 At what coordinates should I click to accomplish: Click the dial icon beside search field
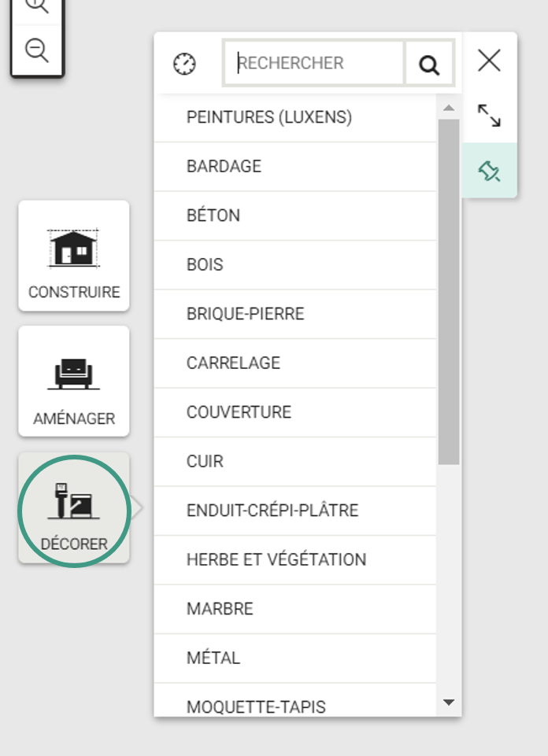pos(184,65)
